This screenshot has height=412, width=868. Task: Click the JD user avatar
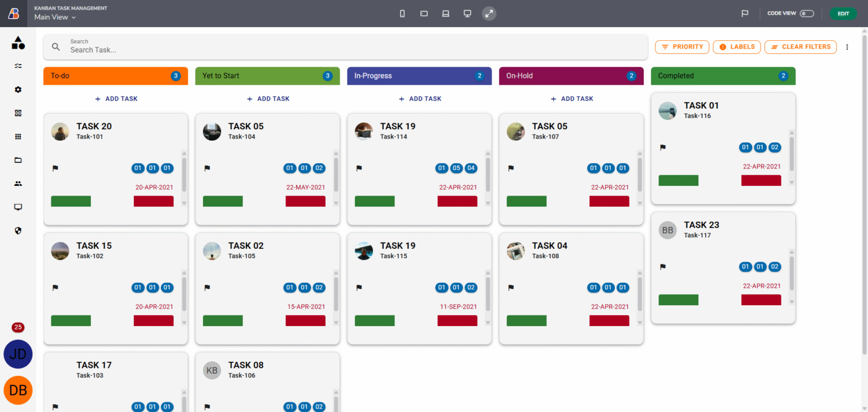click(18, 354)
